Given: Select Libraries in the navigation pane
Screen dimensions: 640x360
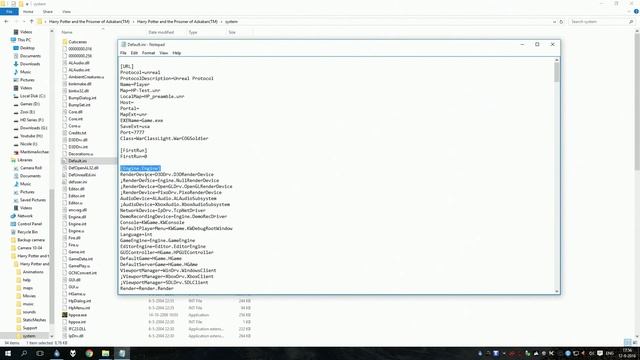Looking at the screenshot, I should pos(24,160).
